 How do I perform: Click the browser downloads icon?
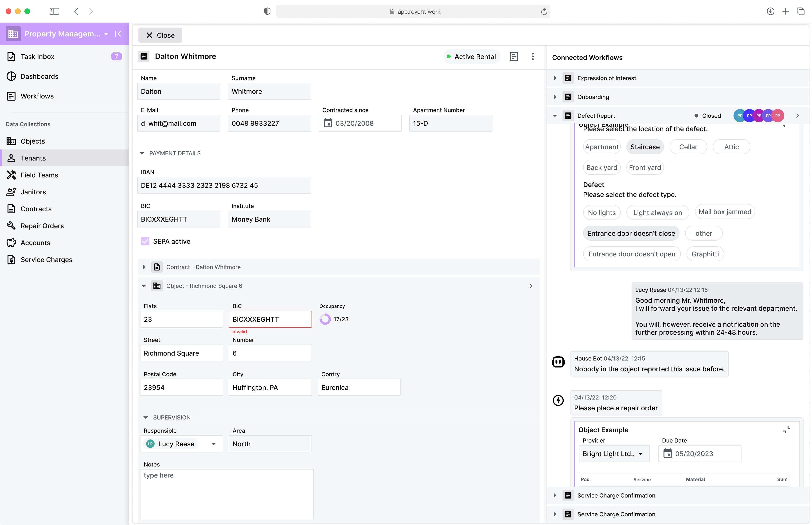click(x=770, y=11)
